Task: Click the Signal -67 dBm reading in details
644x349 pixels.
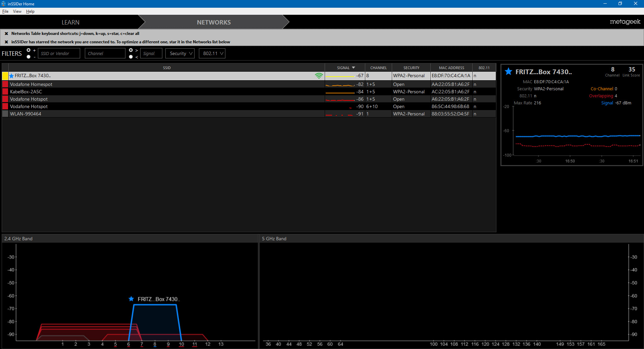Action: 623,103
